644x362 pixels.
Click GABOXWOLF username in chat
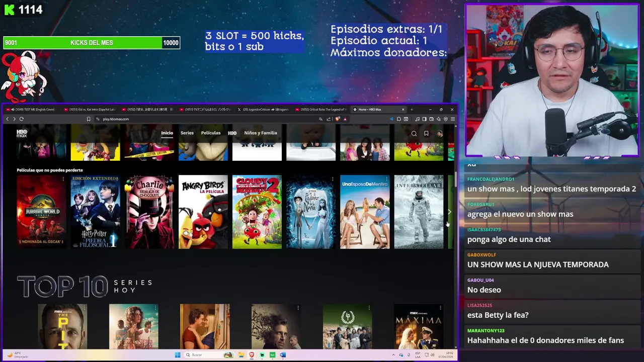coord(481,255)
